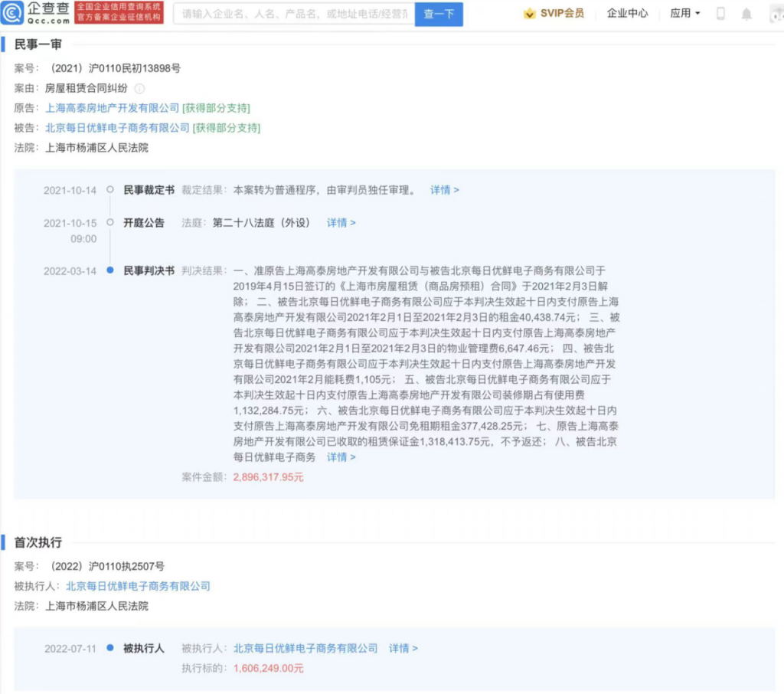
Task: Expand 详情 for the 民事判决书 result
Action: coord(341,457)
